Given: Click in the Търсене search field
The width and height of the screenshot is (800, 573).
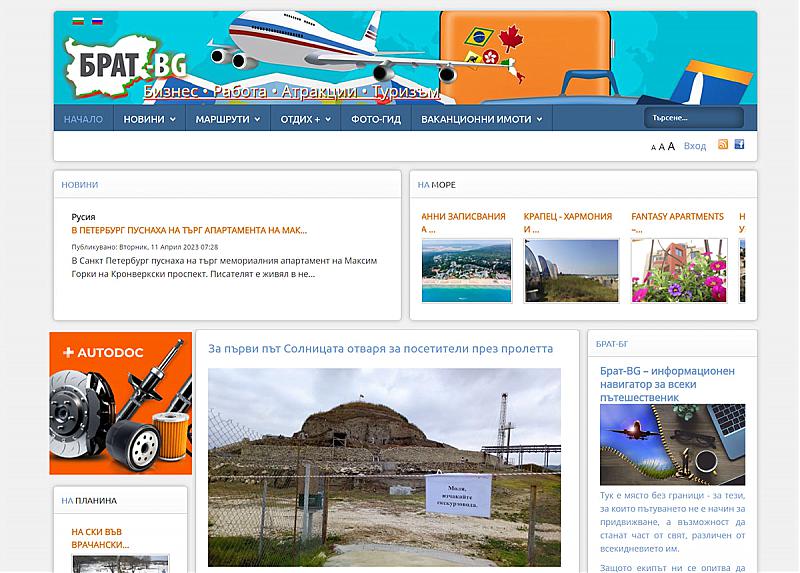Looking at the screenshot, I should point(692,118).
